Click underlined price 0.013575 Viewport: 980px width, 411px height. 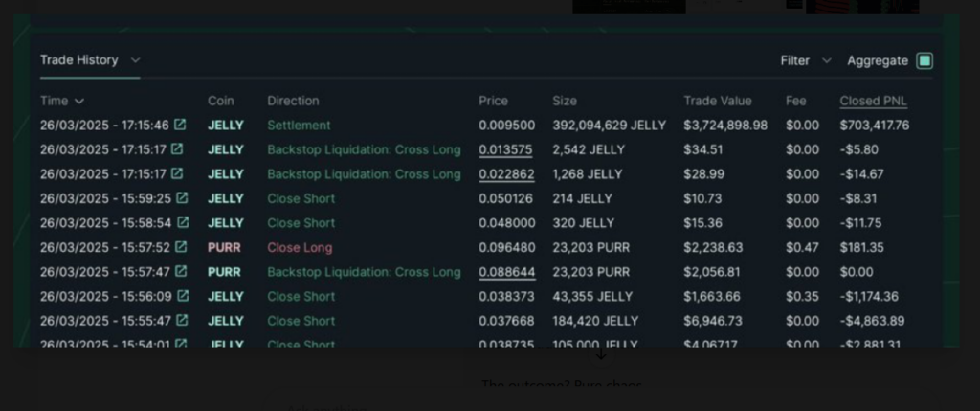[506, 149]
